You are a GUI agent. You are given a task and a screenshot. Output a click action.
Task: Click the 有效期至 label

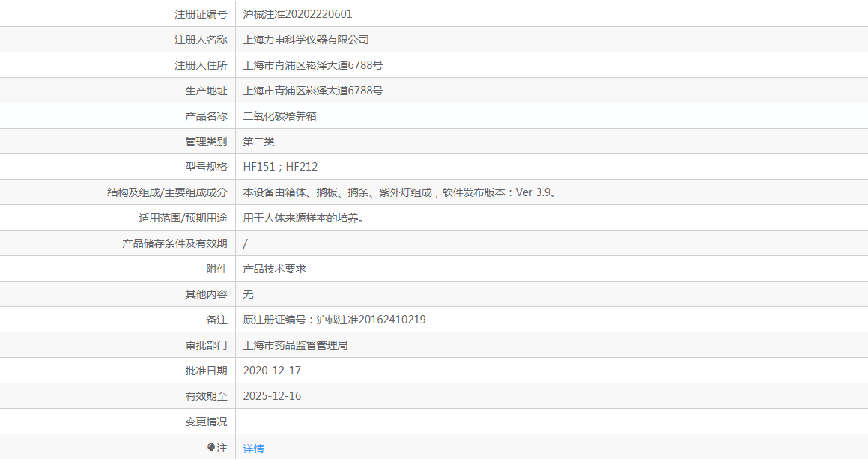(206, 396)
